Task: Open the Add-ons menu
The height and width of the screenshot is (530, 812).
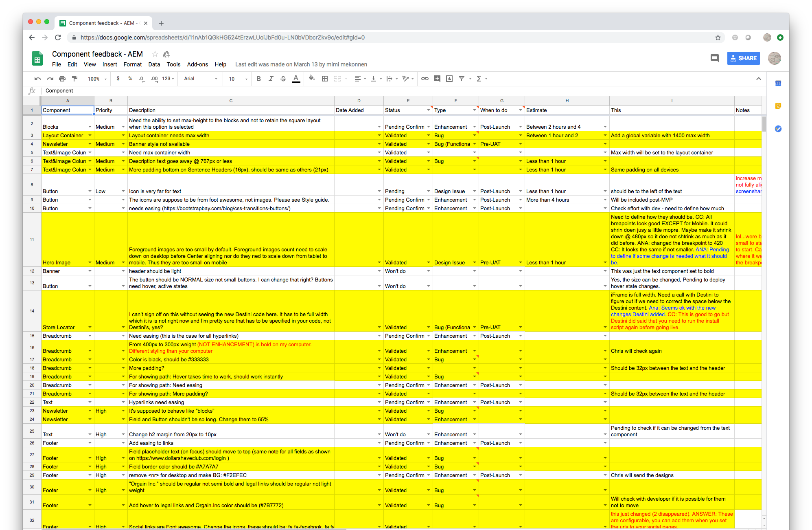Action: tap(197, 64)
